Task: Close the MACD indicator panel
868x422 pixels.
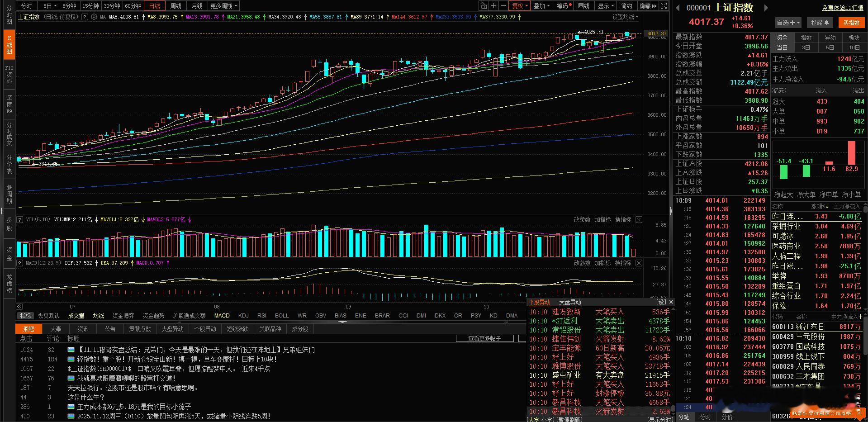Action: (x=639, y=263)
